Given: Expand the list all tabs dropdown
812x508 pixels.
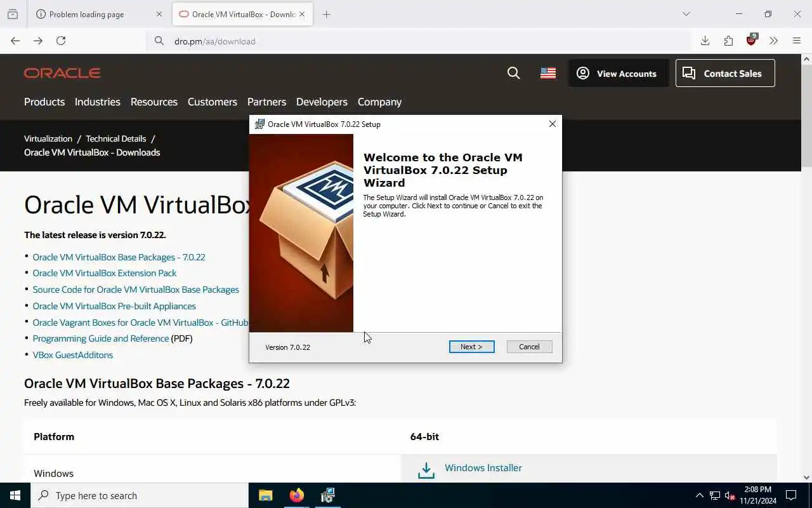Looking at the screenshot, I should pos(686,14).
